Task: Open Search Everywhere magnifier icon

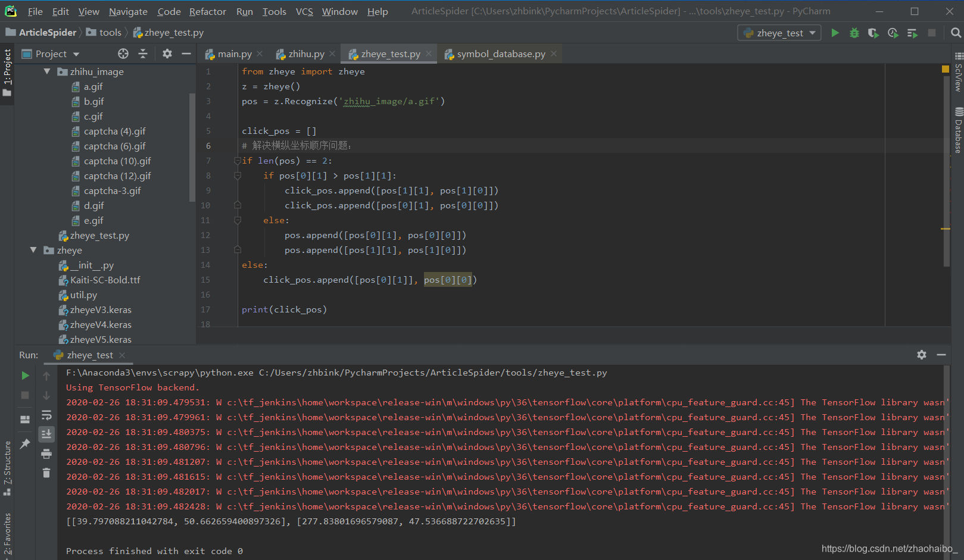Action: coord(956,33)
